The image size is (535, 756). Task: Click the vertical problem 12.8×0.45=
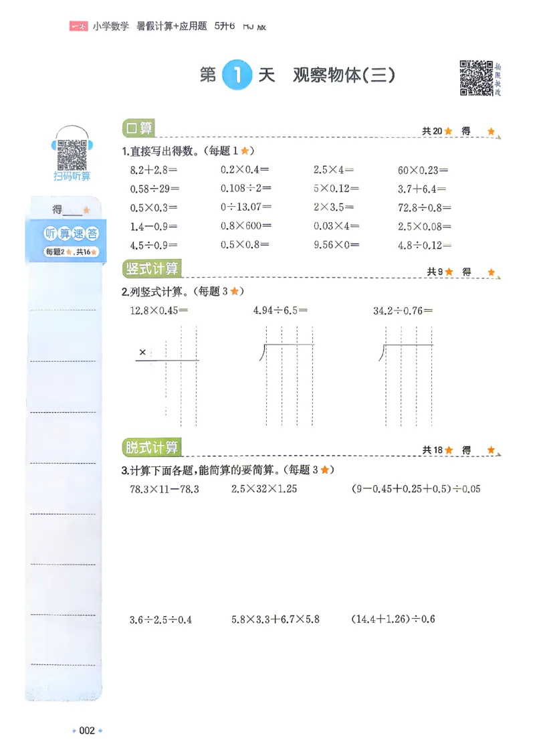click(x=158, y=311)
